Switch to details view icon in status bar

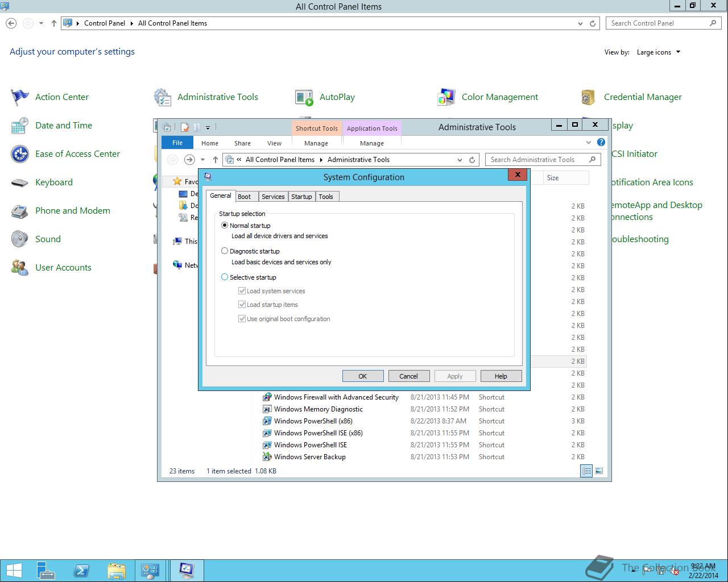(586, 471)
